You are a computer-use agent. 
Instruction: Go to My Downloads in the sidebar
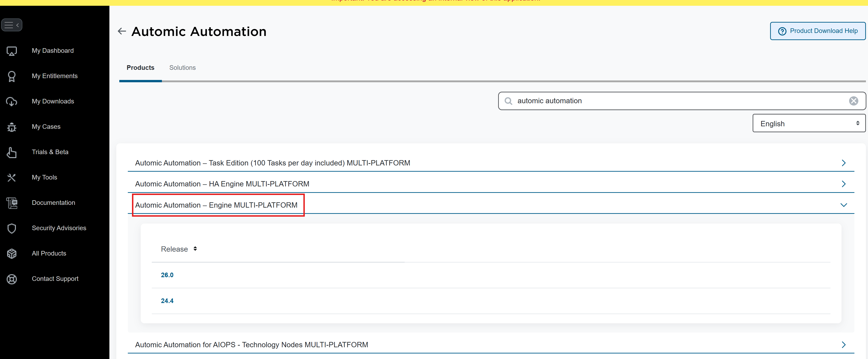pyautogui.click(x=53, y=101)
